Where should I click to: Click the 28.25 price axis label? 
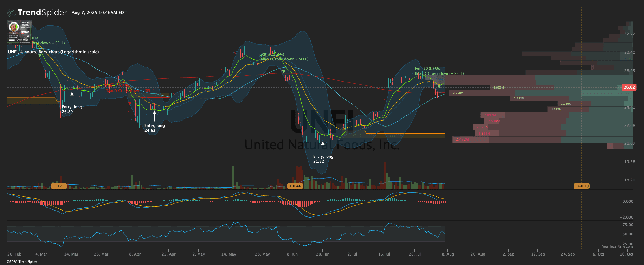pos(630,71)
